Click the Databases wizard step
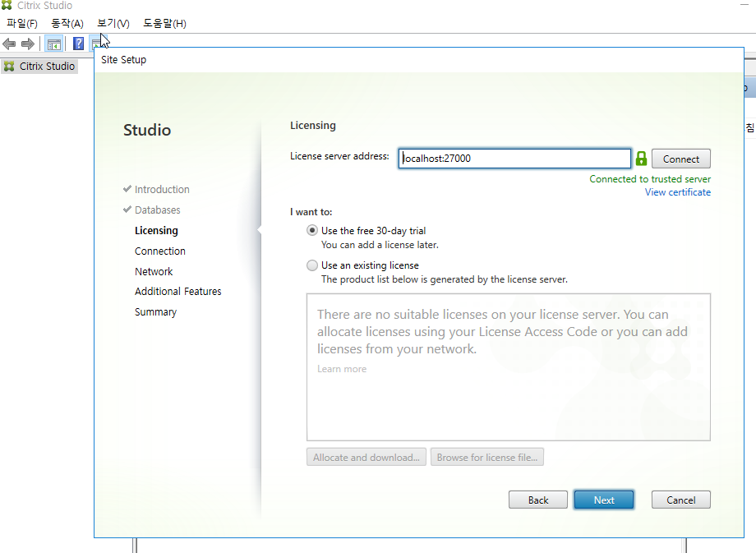The image size is (756, 553). (158, 210)
